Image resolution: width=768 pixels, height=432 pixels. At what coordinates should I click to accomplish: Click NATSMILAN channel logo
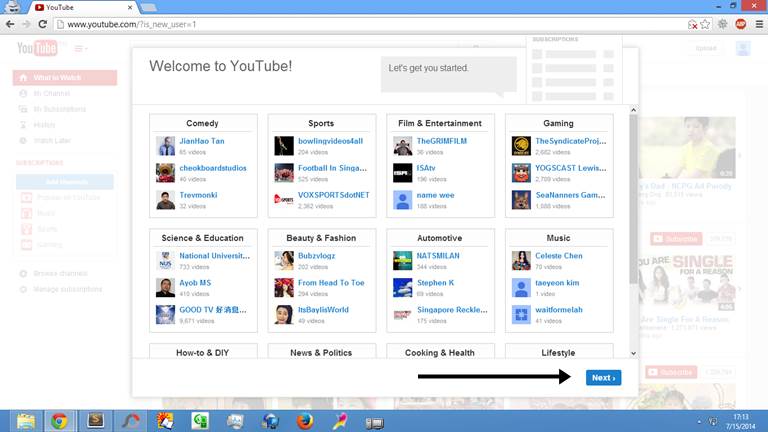click(403, 261)
